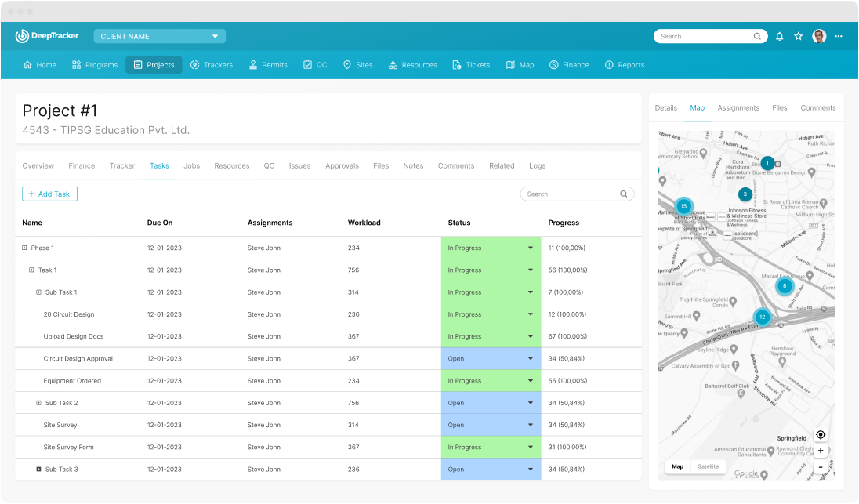
Task: Zoom out on the map
Action: 821,467
